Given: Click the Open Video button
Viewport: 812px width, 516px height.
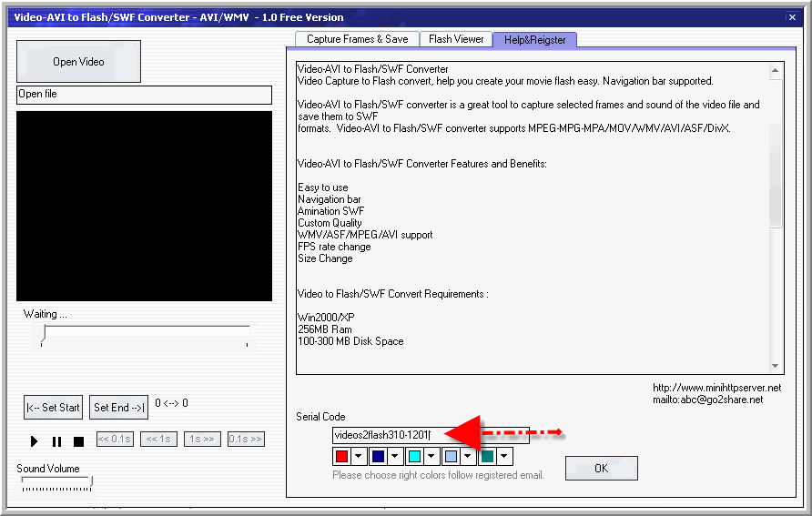Looking at the screenshot, I should (78, 62).
